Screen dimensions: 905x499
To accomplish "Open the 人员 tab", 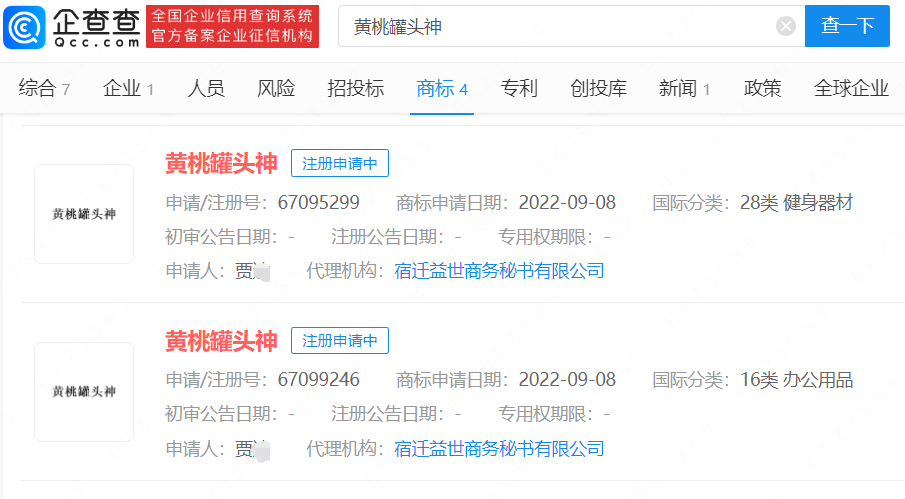I will tap(206, 89).
